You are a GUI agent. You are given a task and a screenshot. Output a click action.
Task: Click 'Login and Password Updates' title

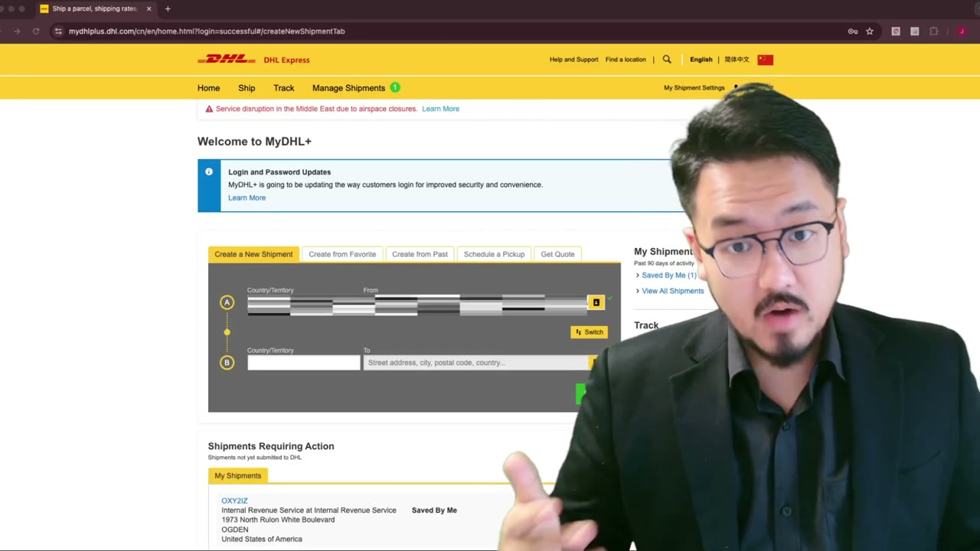(279, 172)
